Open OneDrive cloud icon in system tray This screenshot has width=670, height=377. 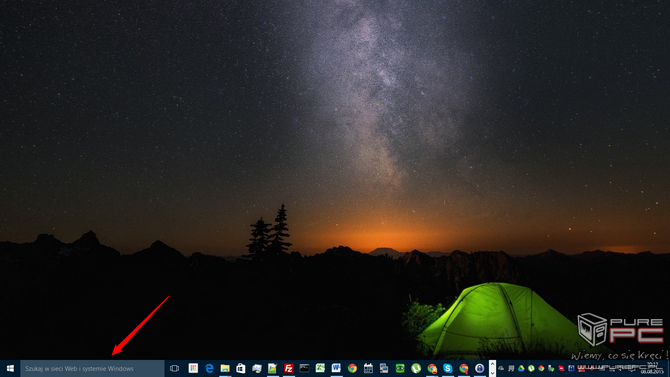(x=501, y=368)
